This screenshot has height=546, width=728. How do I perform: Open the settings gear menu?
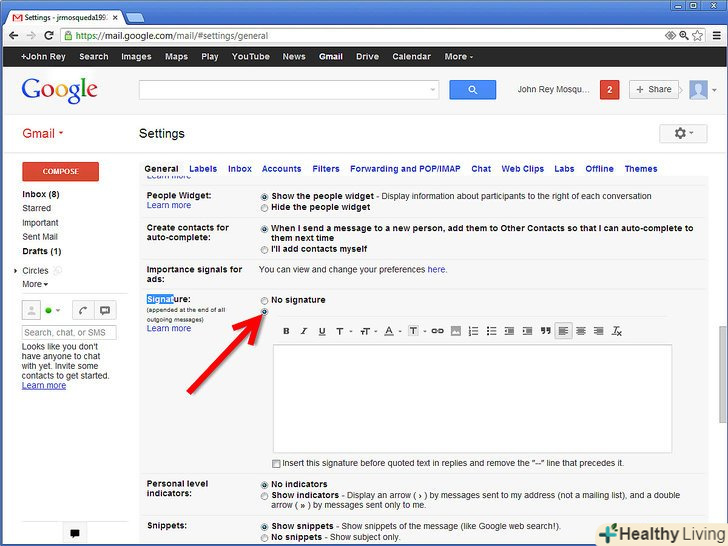(683, 133)
